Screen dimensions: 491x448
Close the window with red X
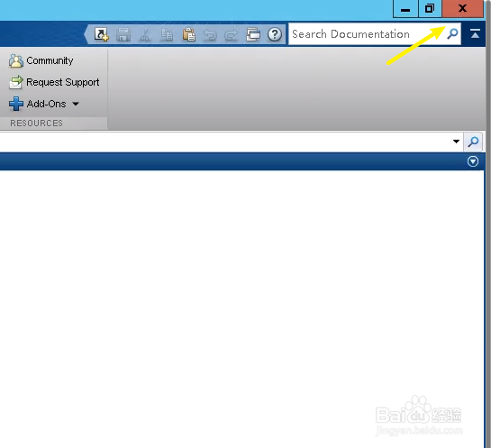point(462,8)
